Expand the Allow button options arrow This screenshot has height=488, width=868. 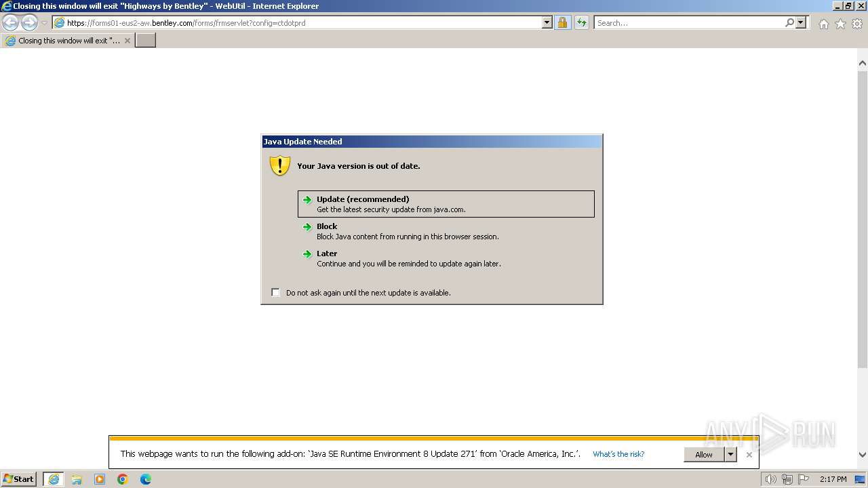click(730, 455)
